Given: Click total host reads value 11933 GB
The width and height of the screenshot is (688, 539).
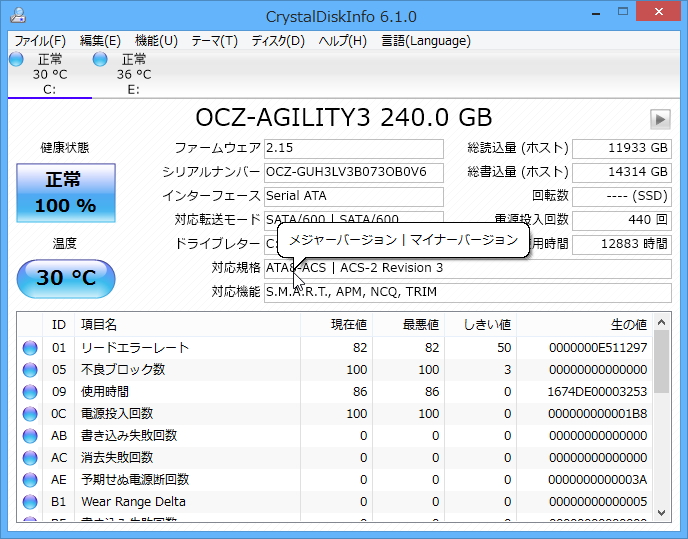Looking at the screenshot, I should (x=622, y=148).
